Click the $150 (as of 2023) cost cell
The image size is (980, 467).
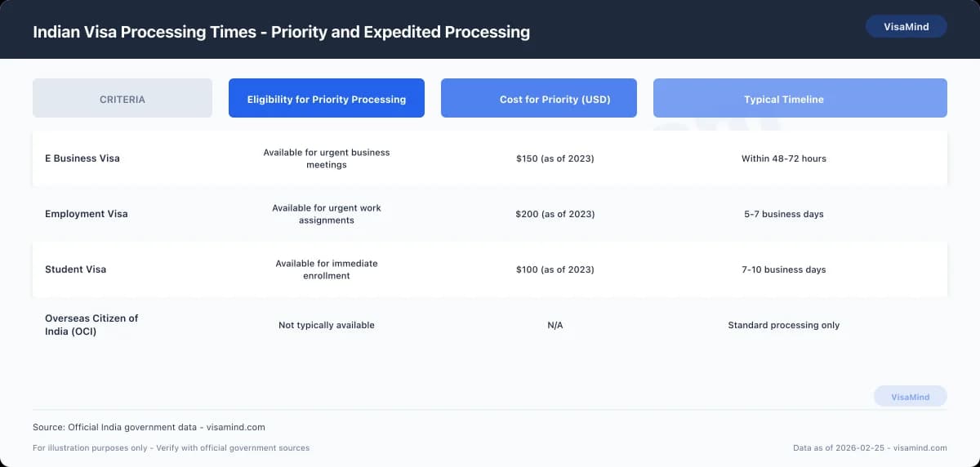[x=555, y=158]
